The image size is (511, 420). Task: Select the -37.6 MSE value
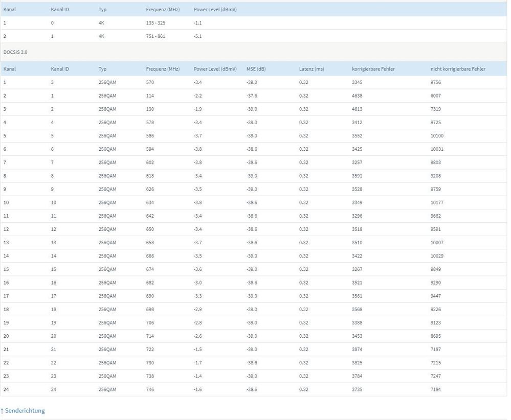(x=252, y=96)
